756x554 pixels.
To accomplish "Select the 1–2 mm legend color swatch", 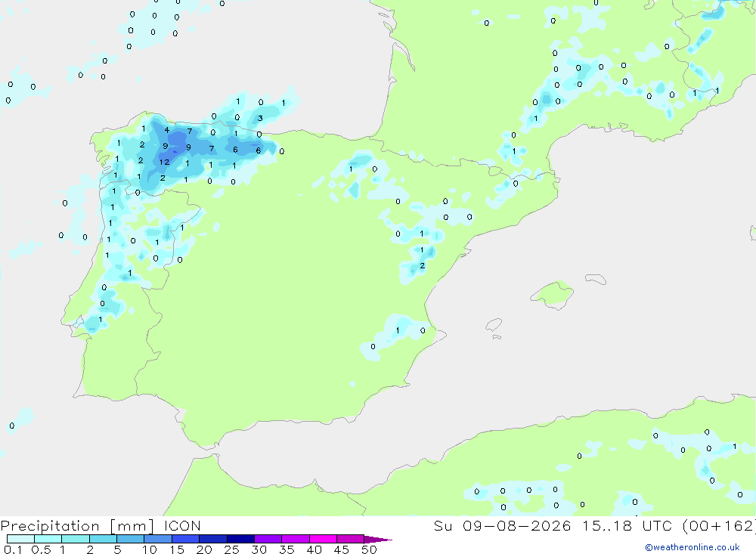I will click(x=76, y=539).
